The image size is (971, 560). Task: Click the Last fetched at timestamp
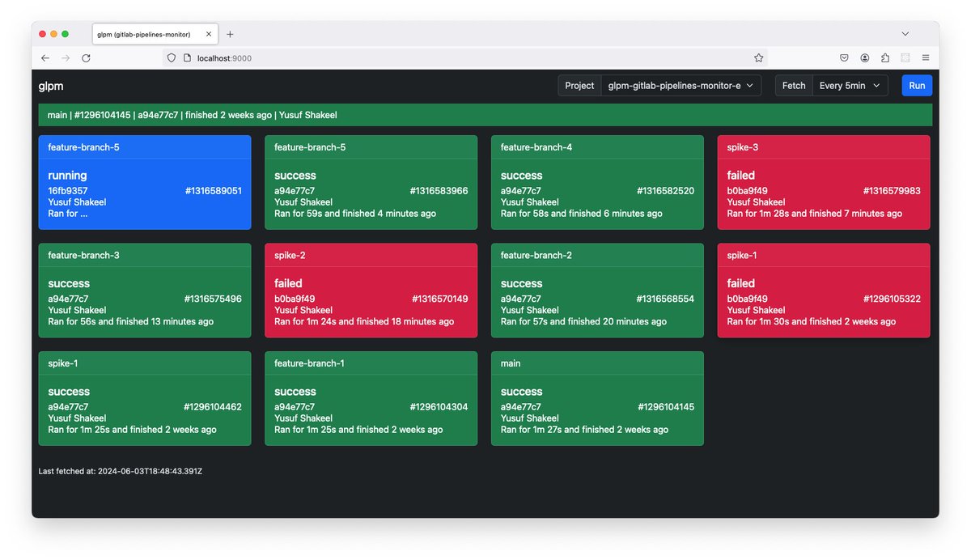click(121, 471)
